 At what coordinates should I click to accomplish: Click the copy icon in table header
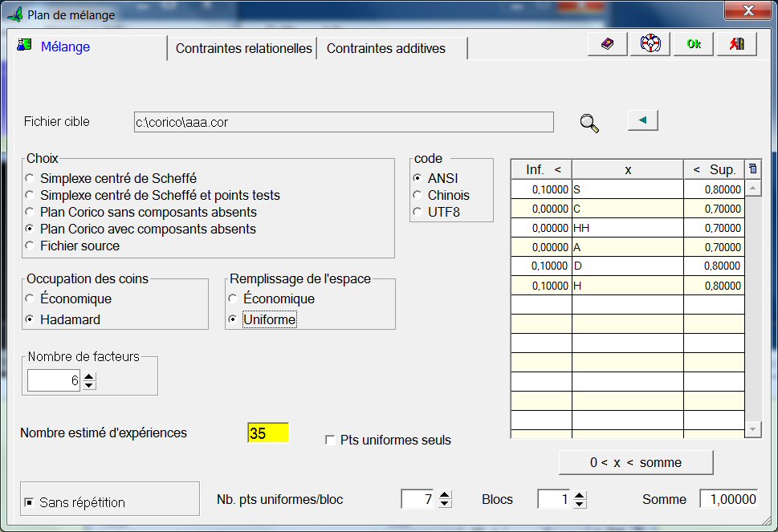pos(752,169)
